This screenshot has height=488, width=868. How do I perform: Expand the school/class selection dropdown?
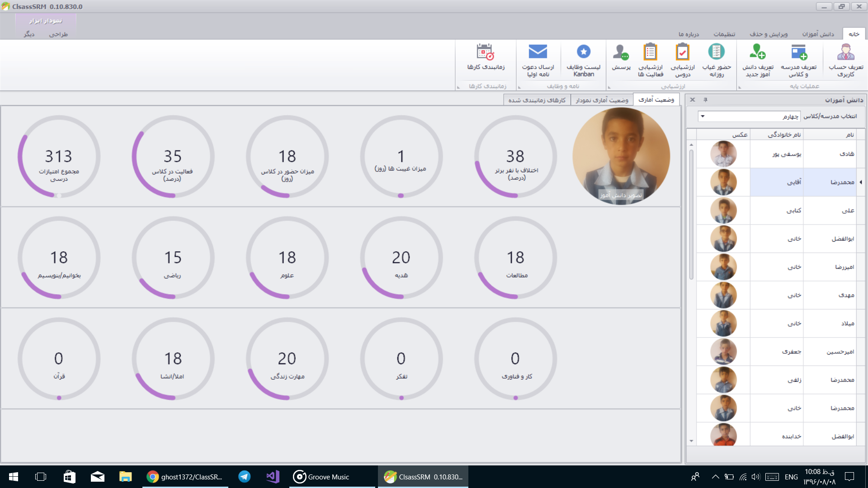pos(703,117)
